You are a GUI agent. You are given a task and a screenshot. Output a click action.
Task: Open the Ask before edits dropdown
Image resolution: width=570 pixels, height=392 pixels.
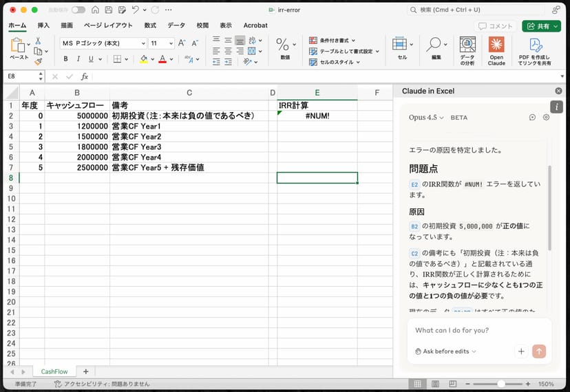point(445,351)
